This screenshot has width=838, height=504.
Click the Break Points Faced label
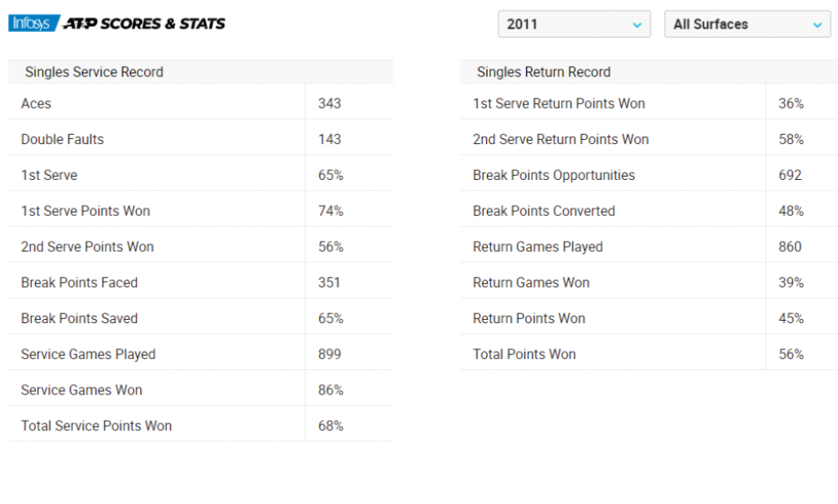coord(79,282)
